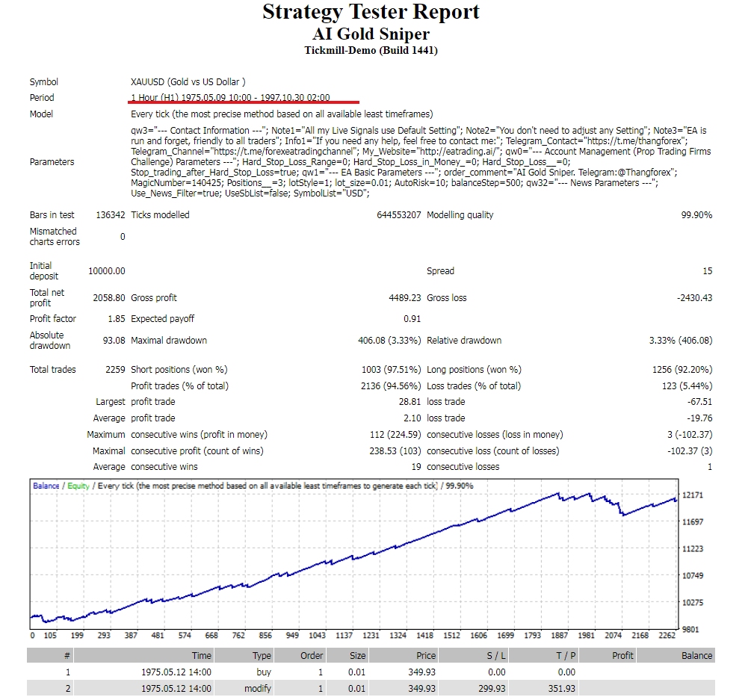Click the Size column header

[x=357, y=655]
